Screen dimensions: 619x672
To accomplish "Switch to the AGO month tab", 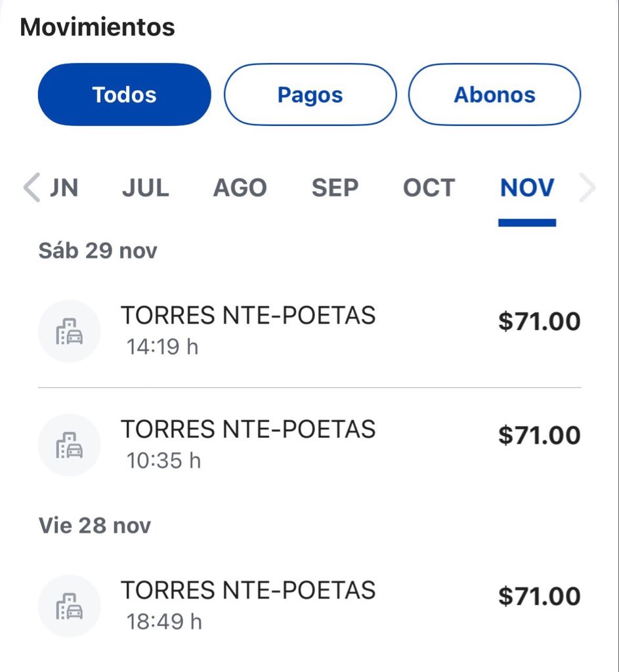I will (x=240, y=188).
